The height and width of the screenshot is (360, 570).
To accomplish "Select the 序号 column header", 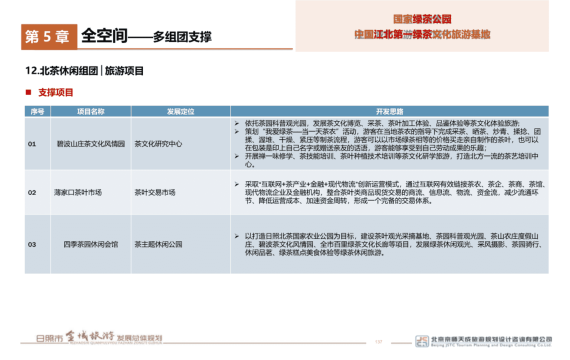I will 37,111.
